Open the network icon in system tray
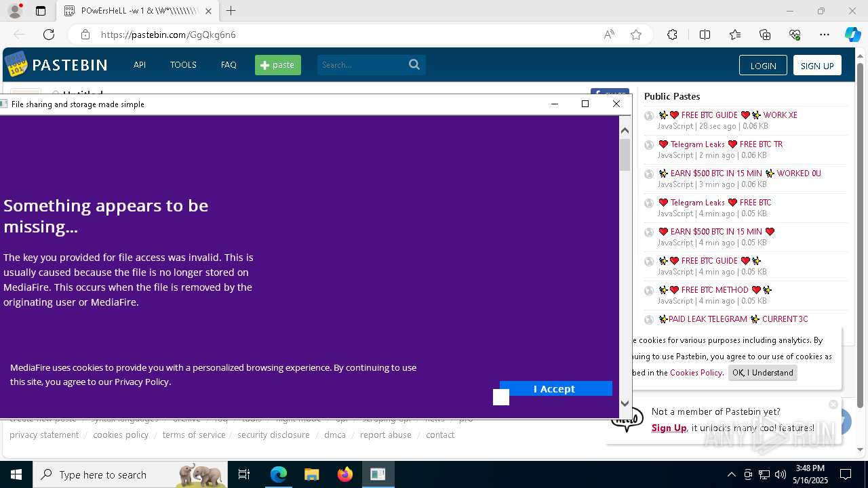This screenshot has height=488, width=868. [764, 474]
